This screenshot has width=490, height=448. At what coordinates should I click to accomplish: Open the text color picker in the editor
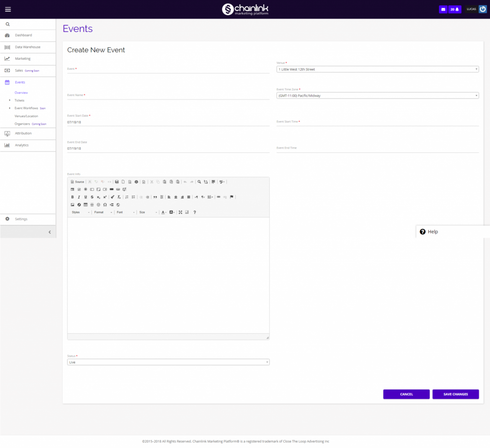tap(163, 212)
